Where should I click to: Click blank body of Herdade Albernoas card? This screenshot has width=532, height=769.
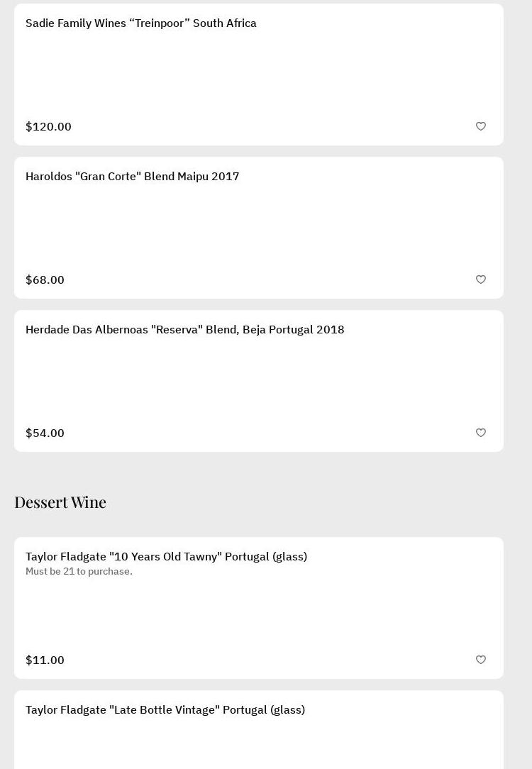click(259, 381)
